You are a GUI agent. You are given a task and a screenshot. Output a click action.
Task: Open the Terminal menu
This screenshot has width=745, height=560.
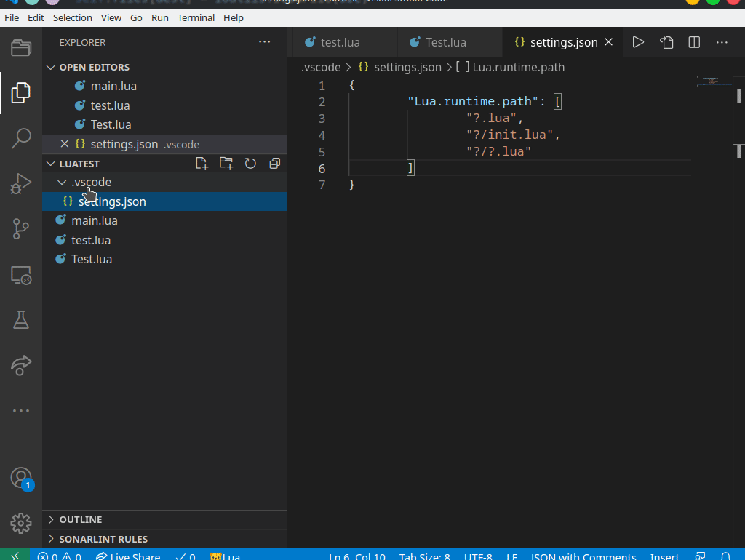(x=196, y=18)
